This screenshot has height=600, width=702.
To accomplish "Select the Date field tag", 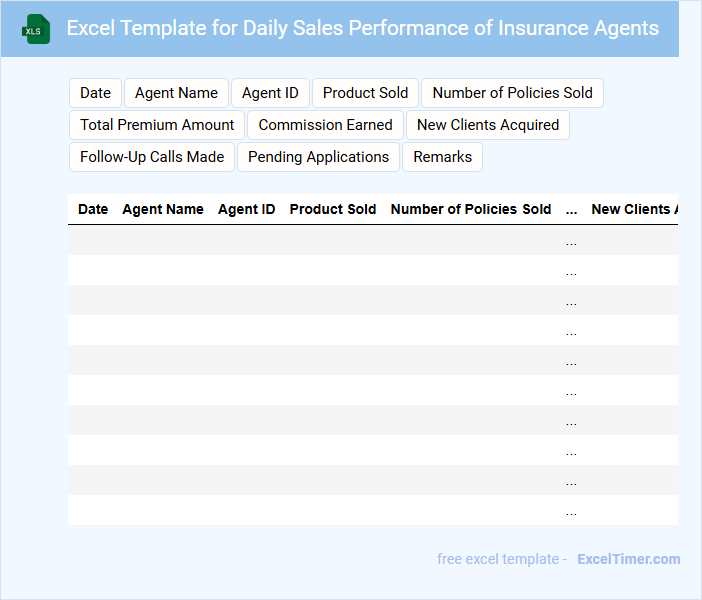I will [95, 93].
